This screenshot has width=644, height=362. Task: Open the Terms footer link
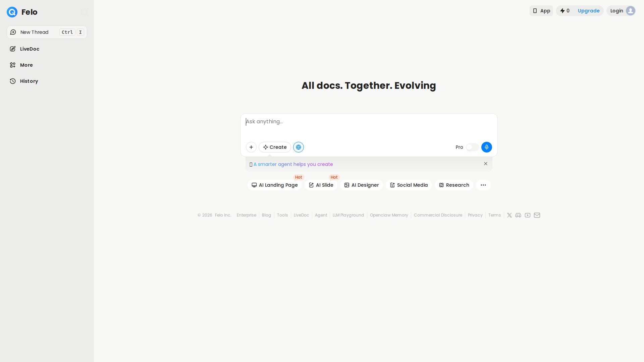coord(494,215)
